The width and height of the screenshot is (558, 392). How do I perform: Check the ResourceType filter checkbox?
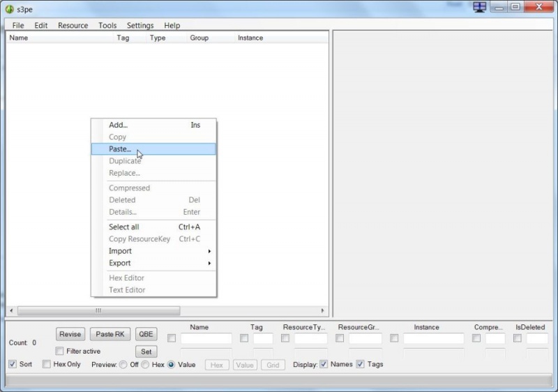[285, 338]
